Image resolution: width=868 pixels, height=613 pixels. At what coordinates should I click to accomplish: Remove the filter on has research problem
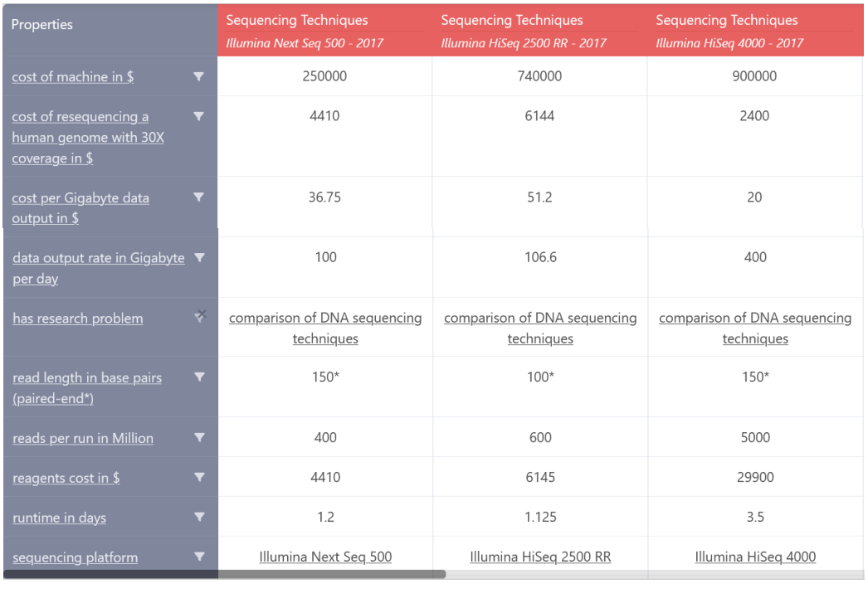(x=198, y=318)
